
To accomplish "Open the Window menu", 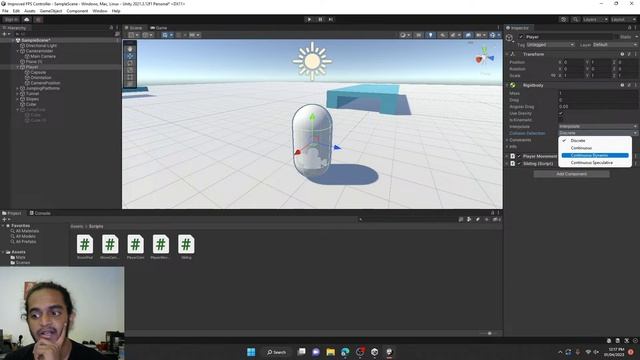I will point(100,11).
